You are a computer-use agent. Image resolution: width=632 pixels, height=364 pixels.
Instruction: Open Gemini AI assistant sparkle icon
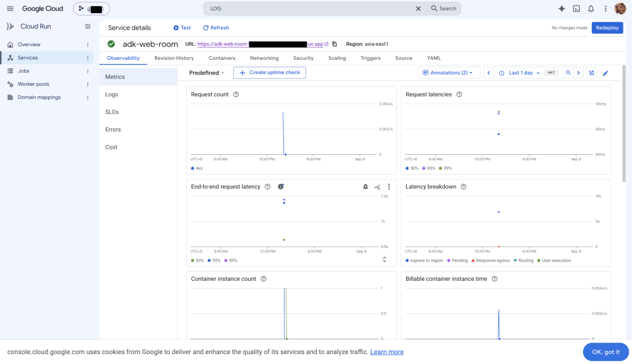click(562, 9)
